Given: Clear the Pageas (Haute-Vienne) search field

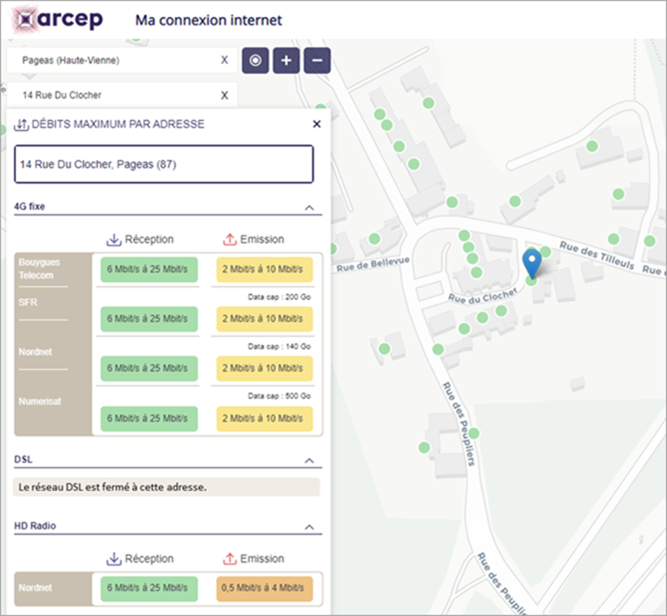Looking at the screenshot, I should coord(225,61).
